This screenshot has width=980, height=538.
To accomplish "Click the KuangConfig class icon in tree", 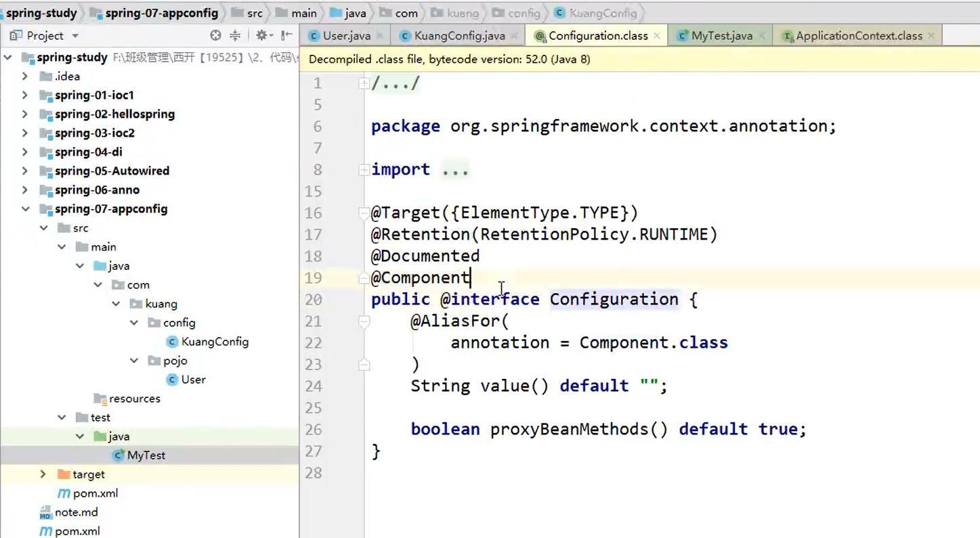I will point(172,342).
